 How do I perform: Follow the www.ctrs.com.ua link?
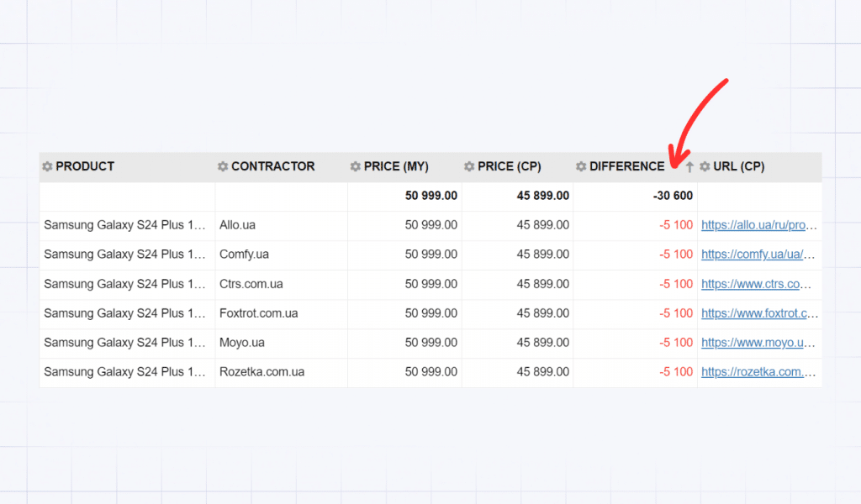[758, 284]
